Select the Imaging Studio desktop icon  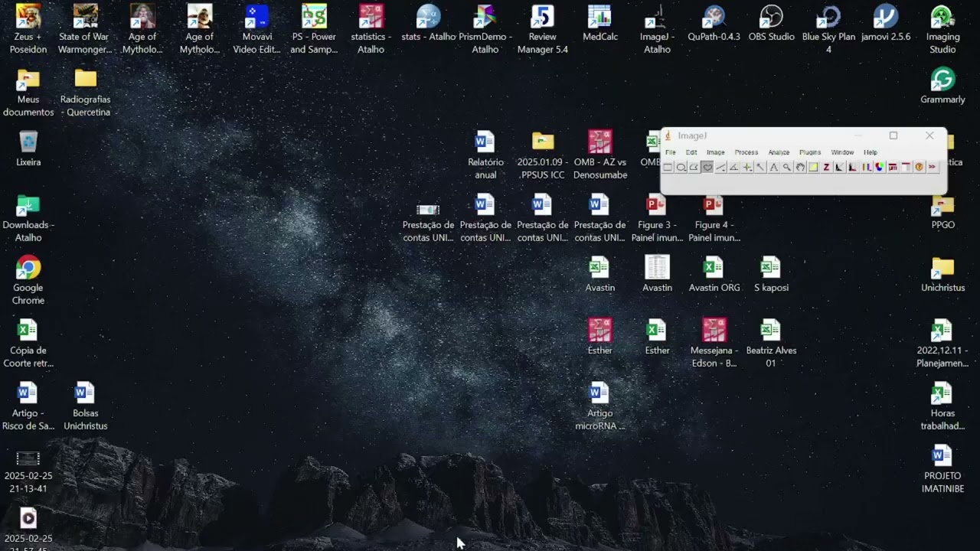point(942,29)
